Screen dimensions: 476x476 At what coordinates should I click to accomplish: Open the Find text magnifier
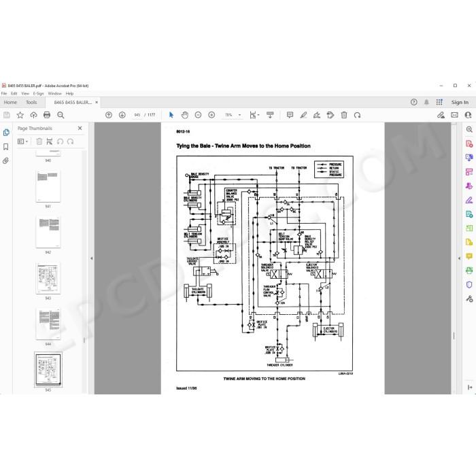[61, 115]
